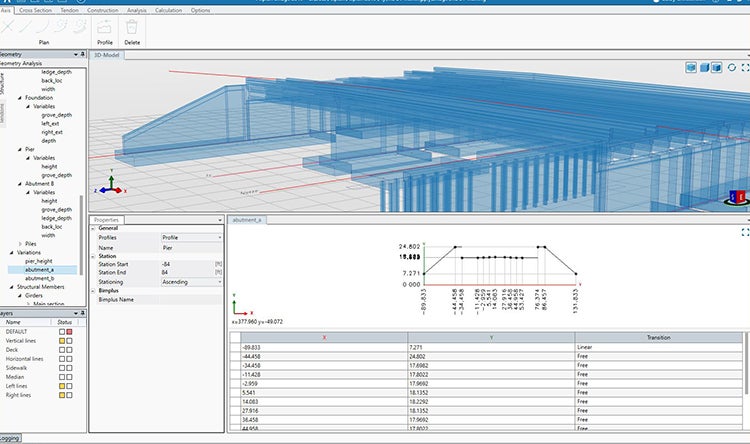Edit the Station Start value field
The width and height of the screenshot is (750, 444).
[188, 264]
